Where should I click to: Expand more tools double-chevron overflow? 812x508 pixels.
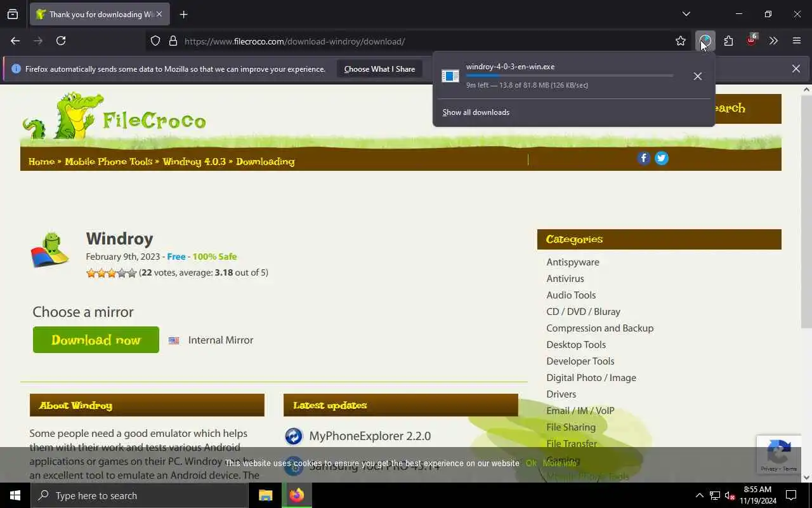tap(773, 41)
